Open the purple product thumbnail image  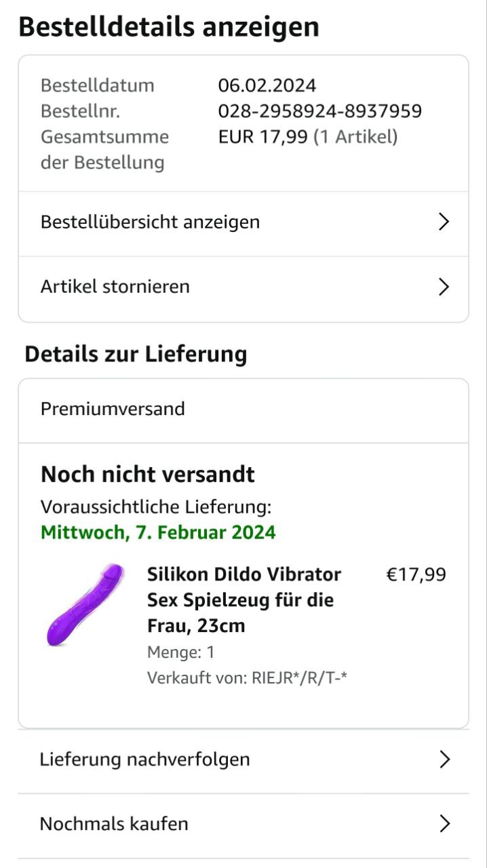tap(85, 604)
